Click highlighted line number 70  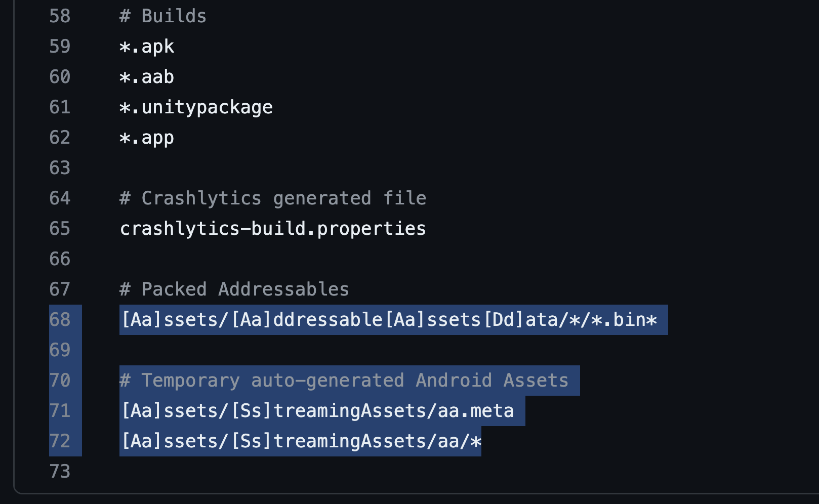click(60, 381)
